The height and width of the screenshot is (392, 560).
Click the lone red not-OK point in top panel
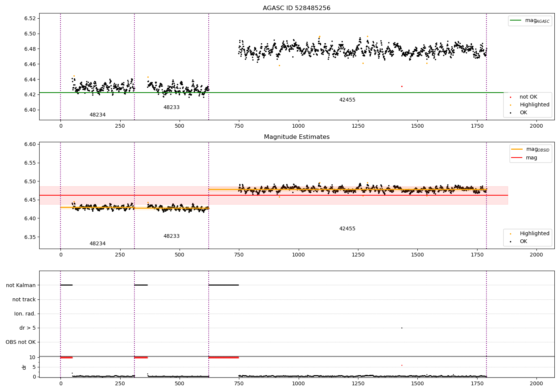402,87
